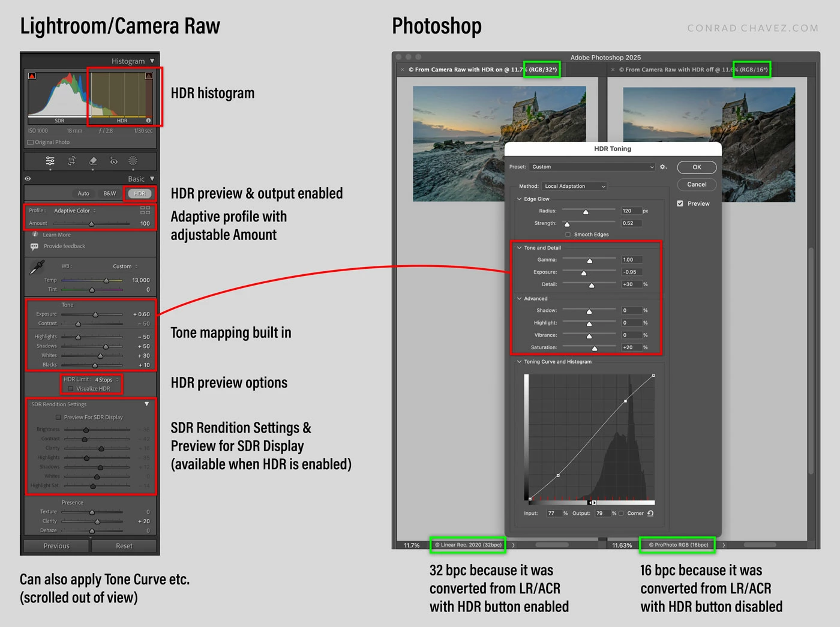Screen dimensions: 840x627
Task: Select the Red Eye removal tool
Action: 113,161
